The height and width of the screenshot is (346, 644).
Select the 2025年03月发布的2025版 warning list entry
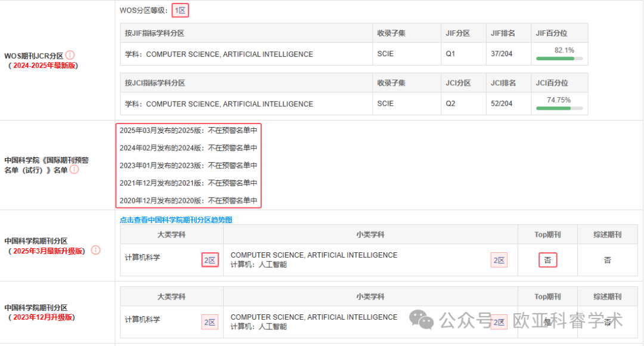[x=188, y=130]
